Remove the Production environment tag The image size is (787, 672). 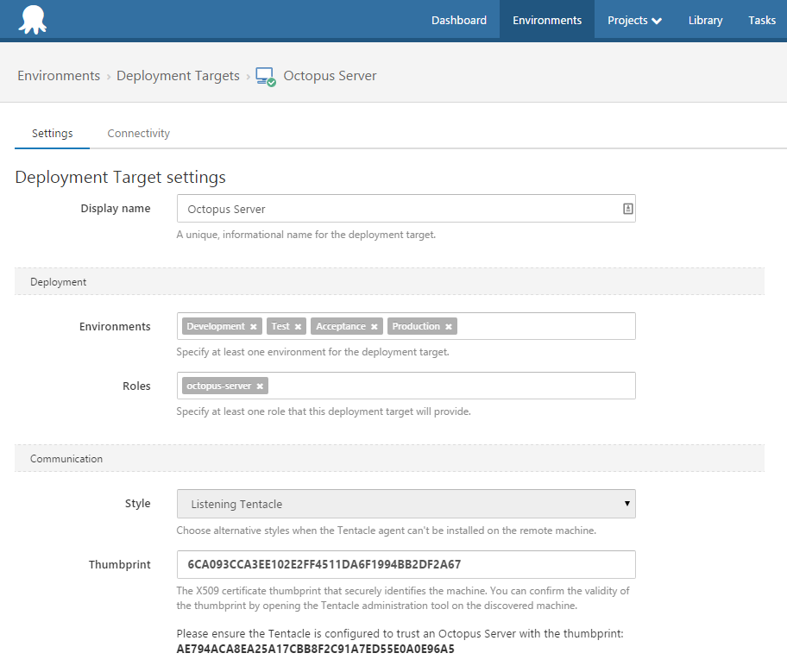(449, 327)
